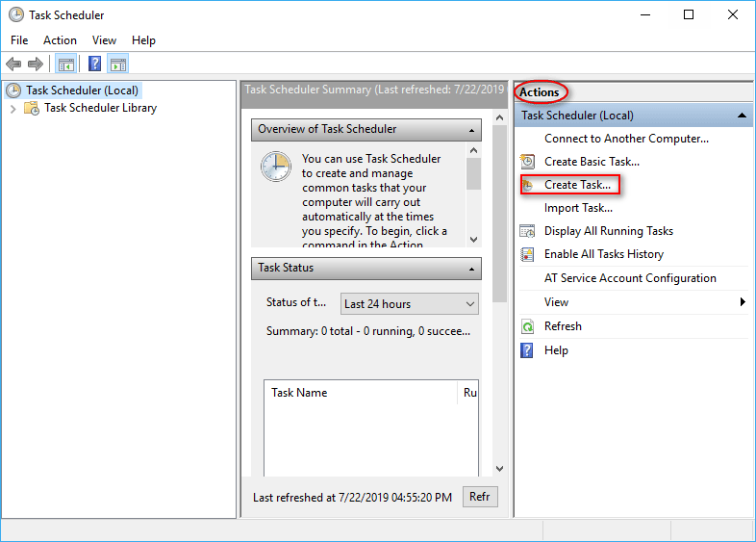This screenshot has height=542, width=756.
Task: Click the Create Task icon in Actions
Action: click(527, 185)
